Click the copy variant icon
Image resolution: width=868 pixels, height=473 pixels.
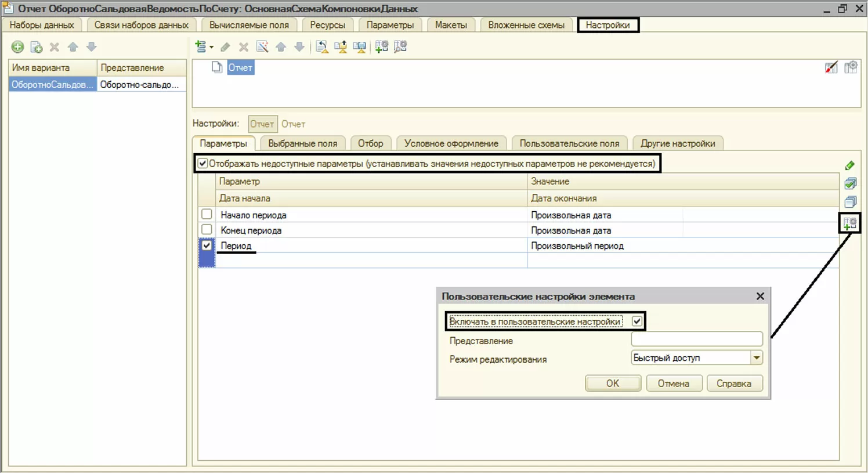pos(36,47)
